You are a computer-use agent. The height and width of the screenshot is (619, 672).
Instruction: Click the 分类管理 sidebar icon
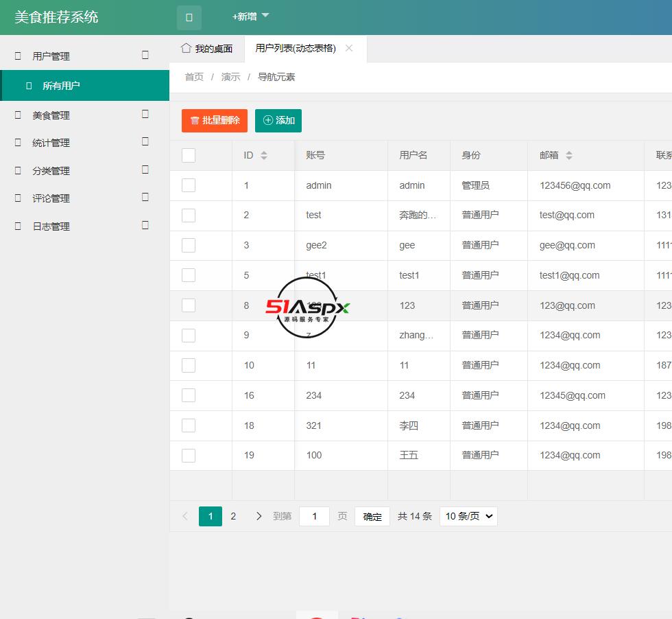pyautogui.click(x=19, y=170)
